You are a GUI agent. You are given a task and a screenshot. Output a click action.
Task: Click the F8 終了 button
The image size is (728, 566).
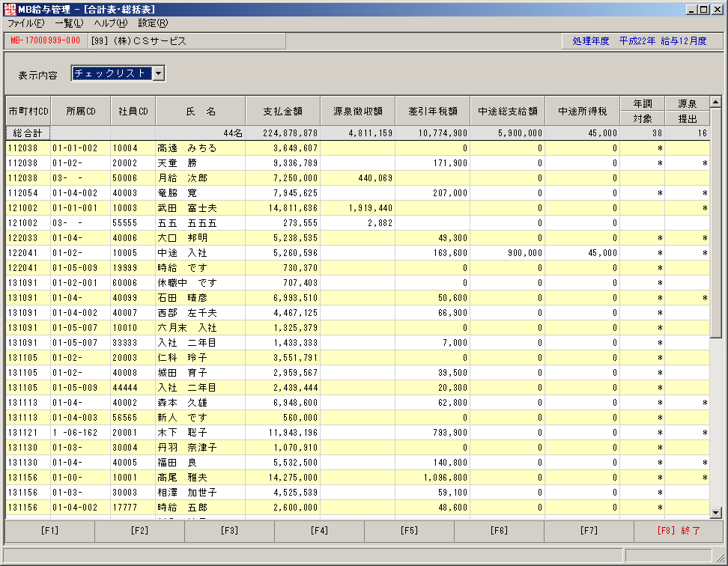pyautogui.click(x=679, y=531)
